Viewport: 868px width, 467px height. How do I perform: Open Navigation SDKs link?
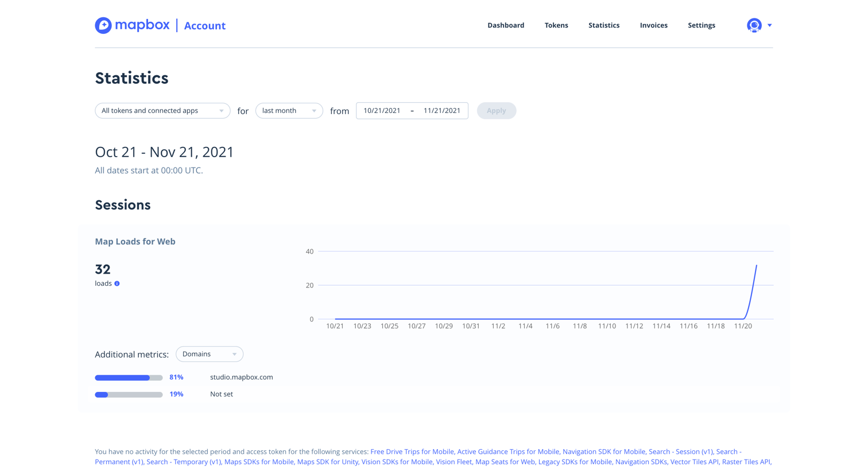641,462
